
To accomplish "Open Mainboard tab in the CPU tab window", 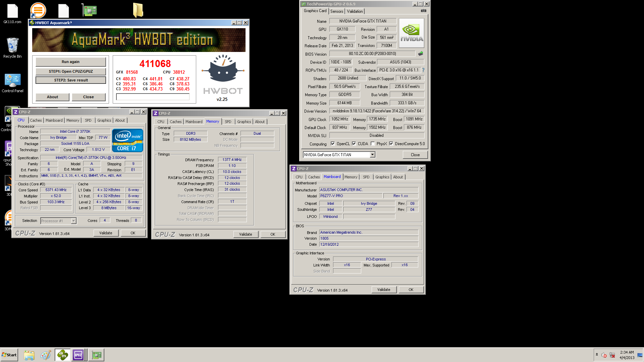I will tap(54, 120).
